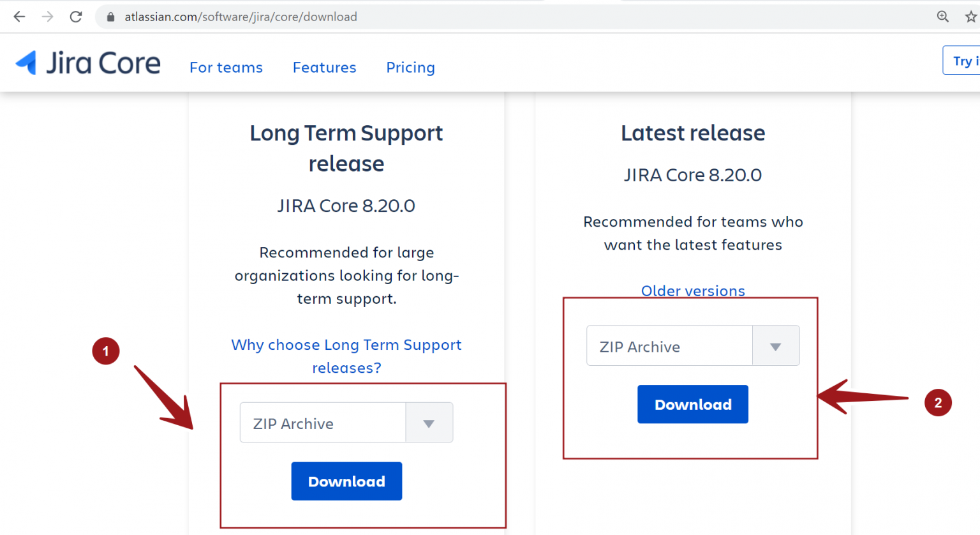This screenshot has height=535, width=980.
Task: Click Why choose Long Term Support releases link
Action: [x=346, y=356]
